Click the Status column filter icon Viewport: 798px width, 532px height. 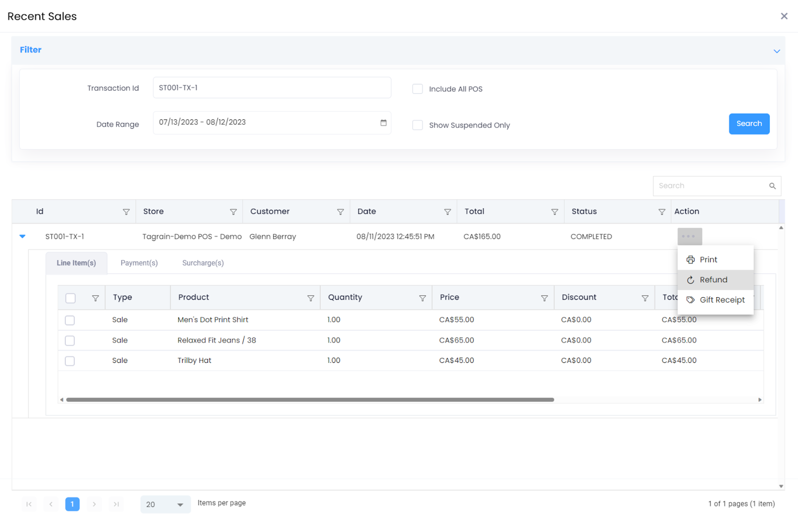point(661,212)
